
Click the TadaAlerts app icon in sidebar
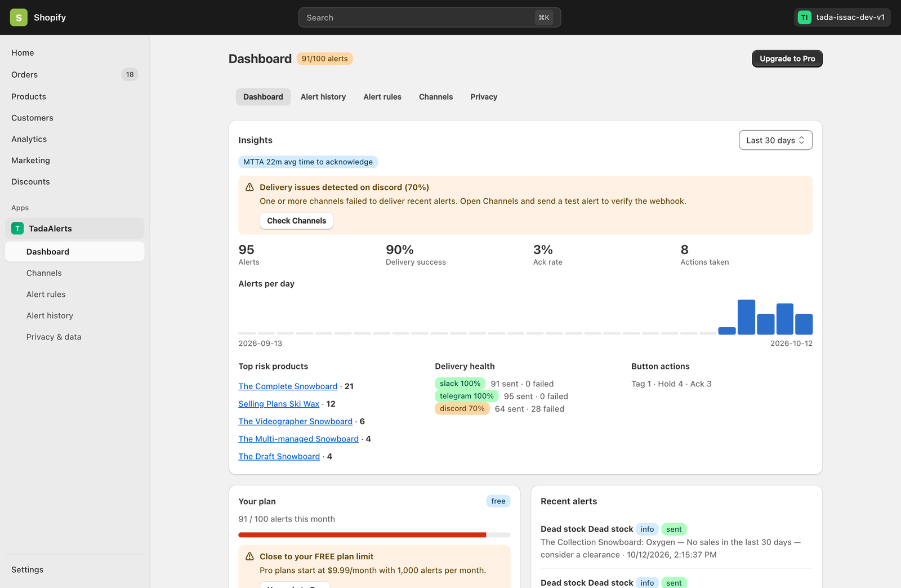coord(17,228)
